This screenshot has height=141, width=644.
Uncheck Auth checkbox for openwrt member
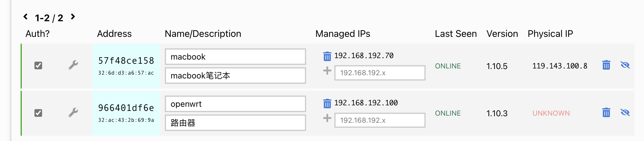click(x=38, y=113)
